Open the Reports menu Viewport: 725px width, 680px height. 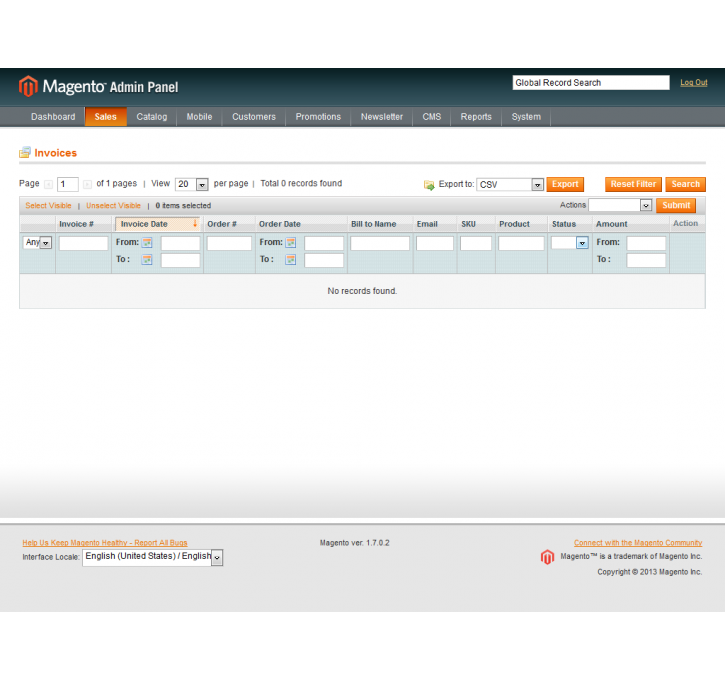476,117
